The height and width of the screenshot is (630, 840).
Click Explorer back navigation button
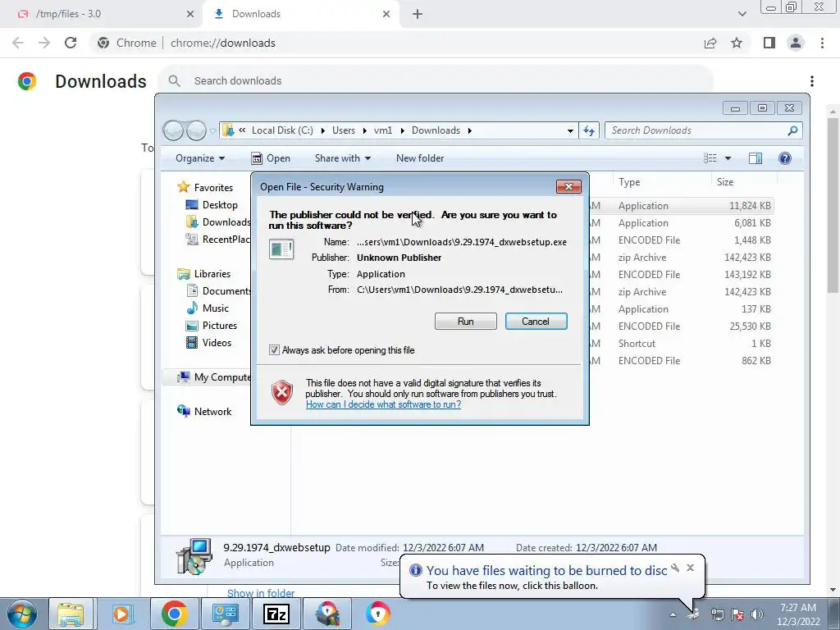[x=173, y=130]
